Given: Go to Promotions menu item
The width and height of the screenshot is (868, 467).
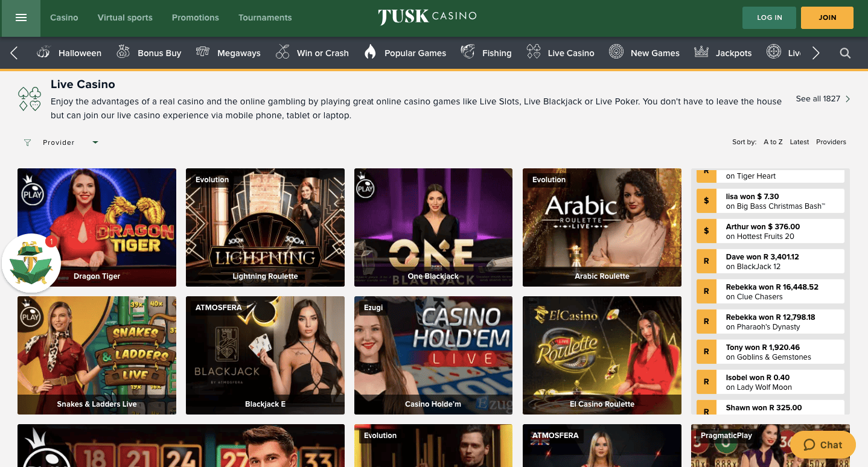Looking at the screenshot, I should click(195, 17).
